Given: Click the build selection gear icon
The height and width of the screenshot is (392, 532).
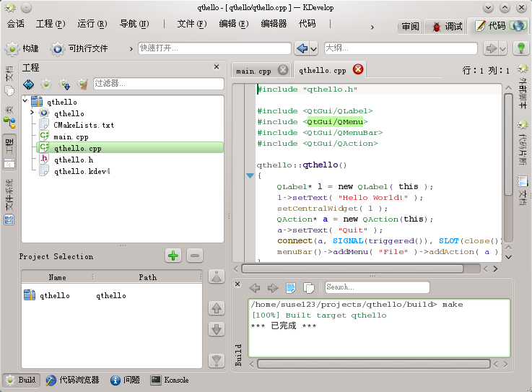Looking at the screenshot, I should pos(46,84).
